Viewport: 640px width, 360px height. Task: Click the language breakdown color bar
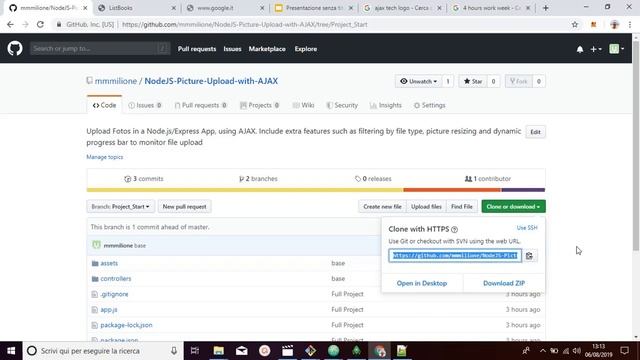click(316, 190)
